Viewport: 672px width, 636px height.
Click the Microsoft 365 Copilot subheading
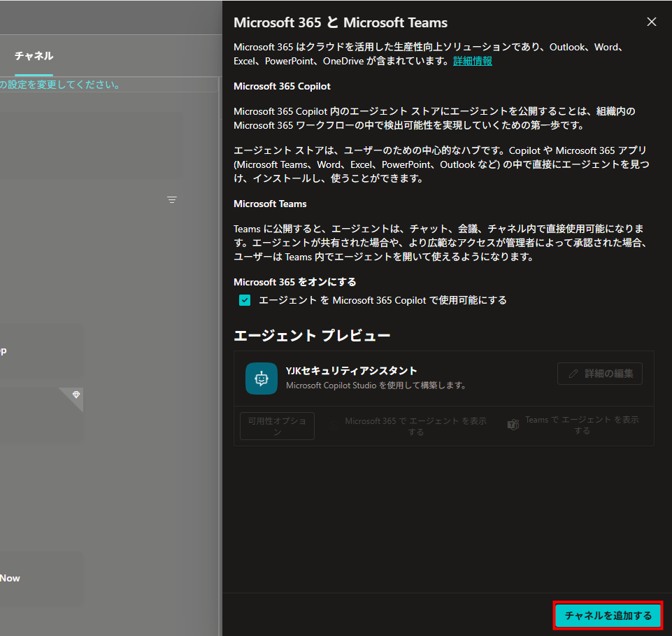(282, 86)
